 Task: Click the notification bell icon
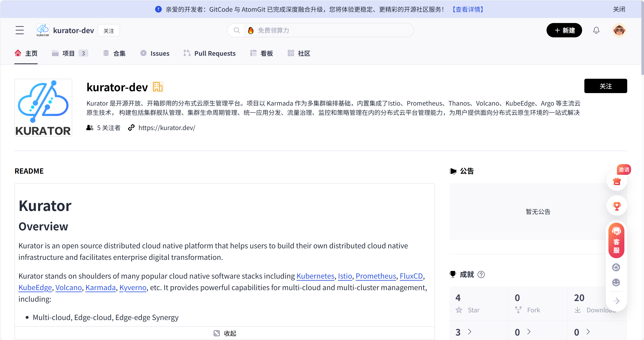(x=596, y=30)
